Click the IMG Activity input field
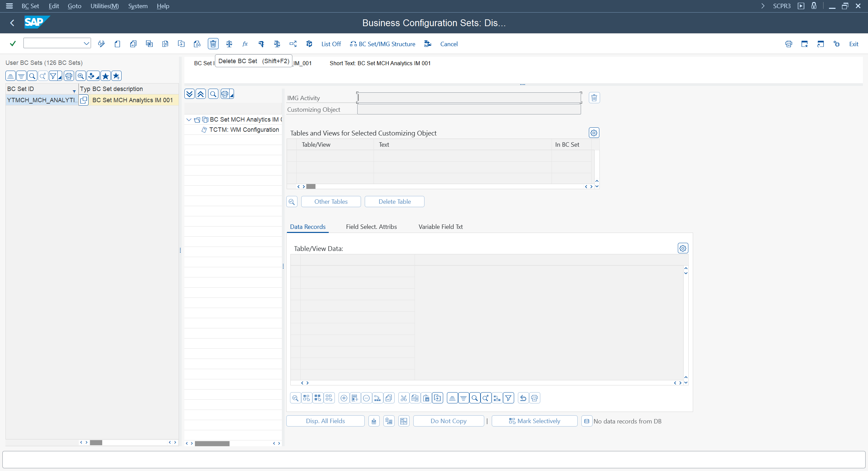 point(469,98)
